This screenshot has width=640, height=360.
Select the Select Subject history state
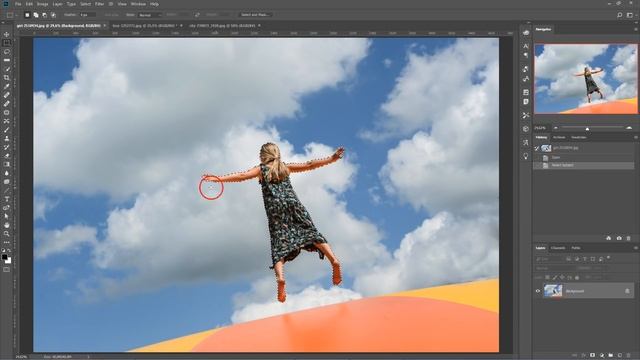[x=584, y=165]
